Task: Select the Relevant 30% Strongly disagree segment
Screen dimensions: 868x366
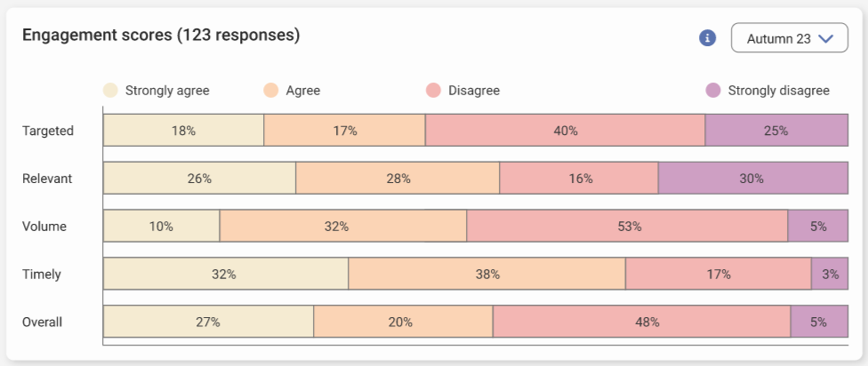Action: point(752,178)
